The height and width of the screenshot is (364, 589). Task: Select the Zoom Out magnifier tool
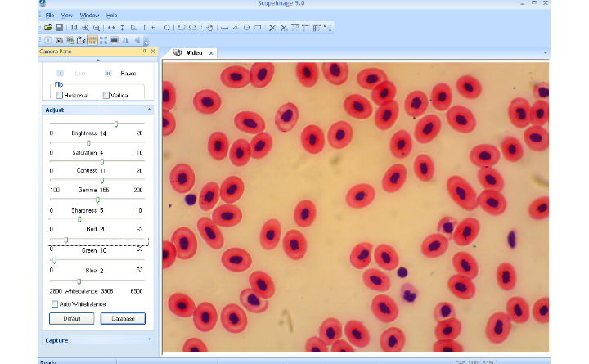pos(97,27)
